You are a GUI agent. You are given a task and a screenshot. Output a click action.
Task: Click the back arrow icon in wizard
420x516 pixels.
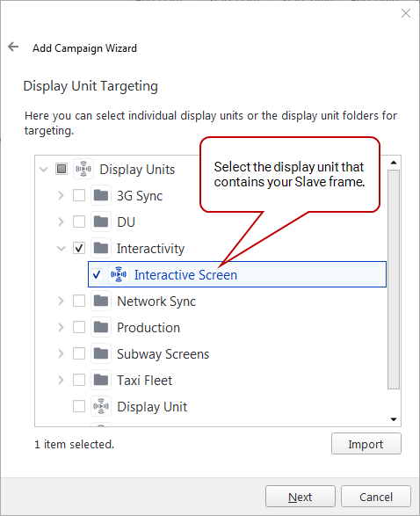(x=13, y=47)
